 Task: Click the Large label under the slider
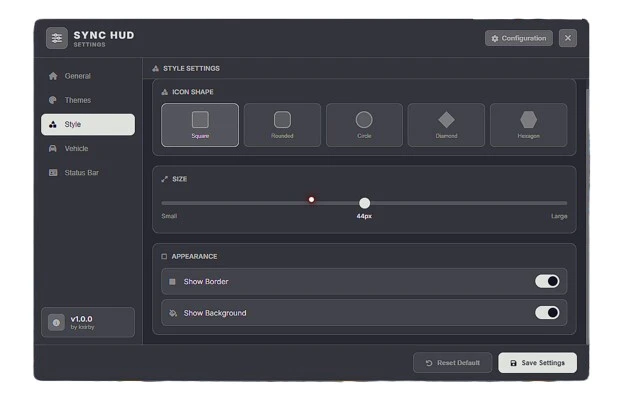coord(559,216)
